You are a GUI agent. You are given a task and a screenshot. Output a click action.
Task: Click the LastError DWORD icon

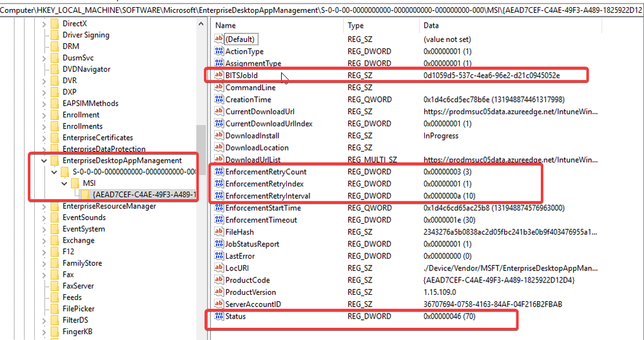pyautogui.click(x=219, y=255)
